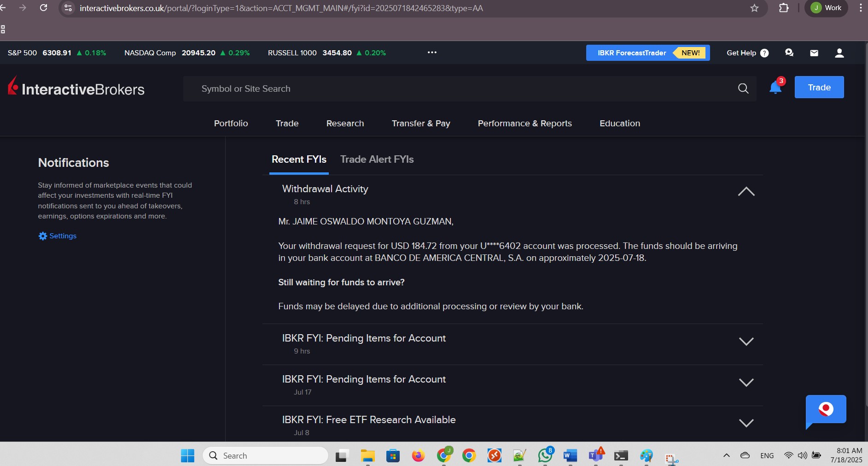868x466 pixels.
Task: Open WhatsApp from taskbar
Action: pyautogui.click(x=545, y=455)
